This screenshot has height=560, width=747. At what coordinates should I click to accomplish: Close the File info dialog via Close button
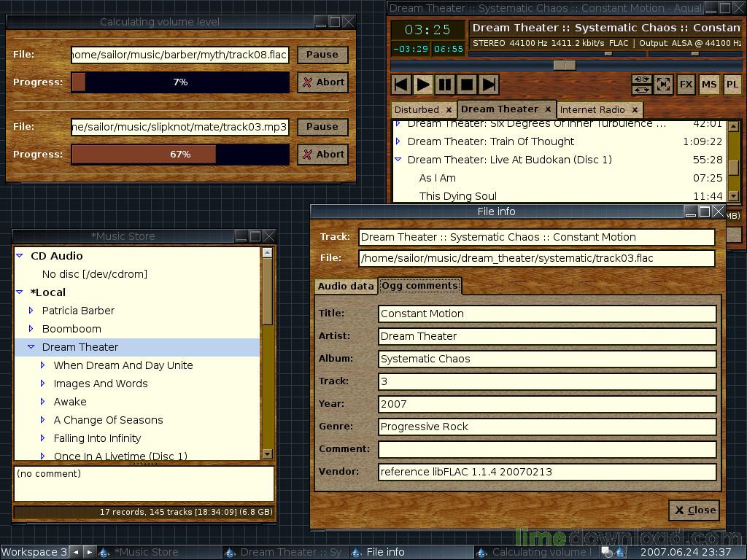tap(695, 510)
